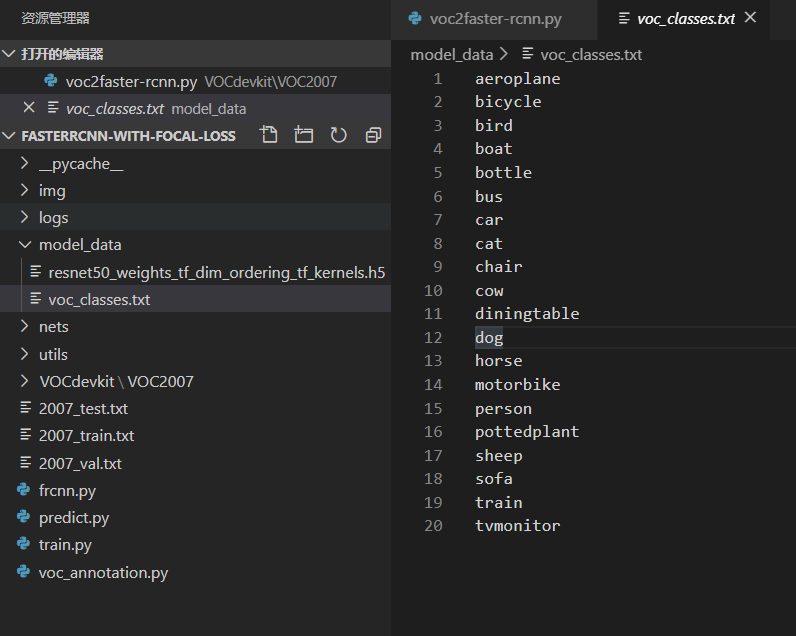The height and width of the screenshot is (636, 796).
Task: Click 'sheep' on line 17
Action: tap(498, 455)
